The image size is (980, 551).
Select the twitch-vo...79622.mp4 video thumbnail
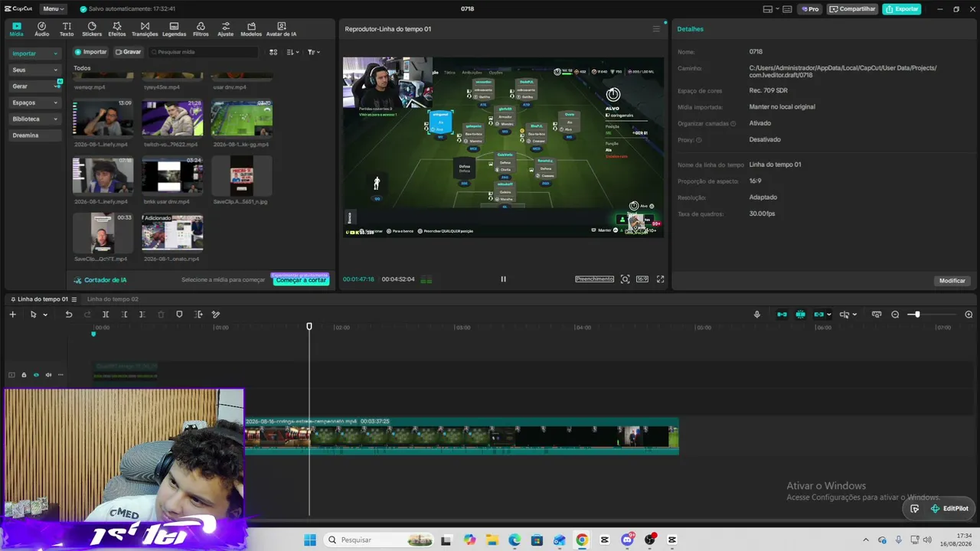(172, 118)
